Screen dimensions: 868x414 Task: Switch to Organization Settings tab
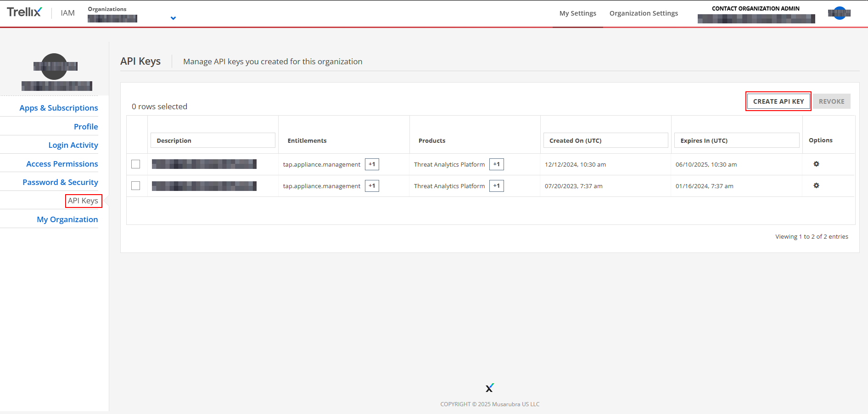coord(644,13)
